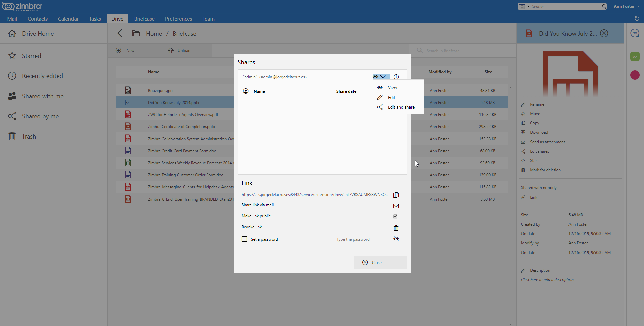Viewport: 644px width, 326px height.
Task: Toggle the Make link public checkbox
Action: (x=395, y=216)
